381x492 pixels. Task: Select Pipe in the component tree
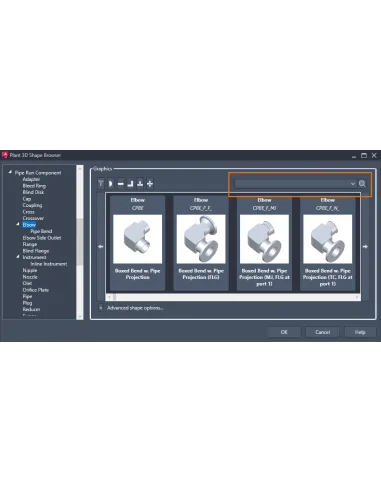pos(27,296)
